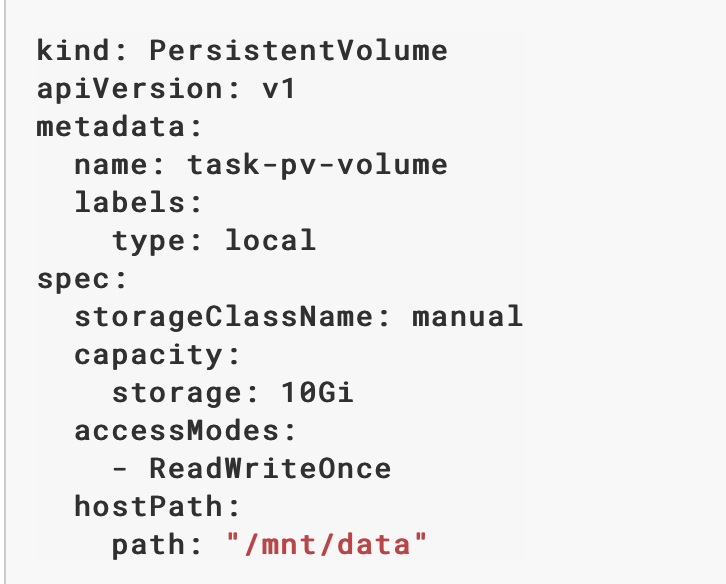The height and width of the screenshot is (584, 726).
Task: Click the storage key under capacity
Action: point(177,394)
